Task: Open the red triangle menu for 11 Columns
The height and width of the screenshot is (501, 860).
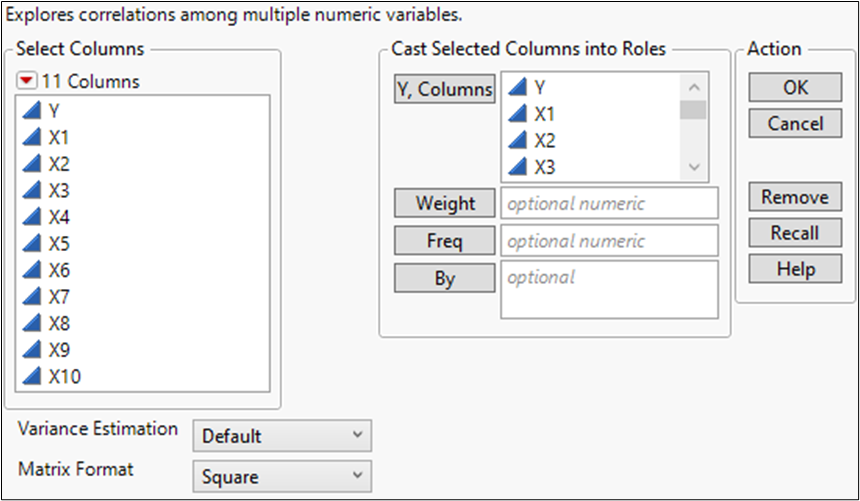Action: tap(28, 82)
